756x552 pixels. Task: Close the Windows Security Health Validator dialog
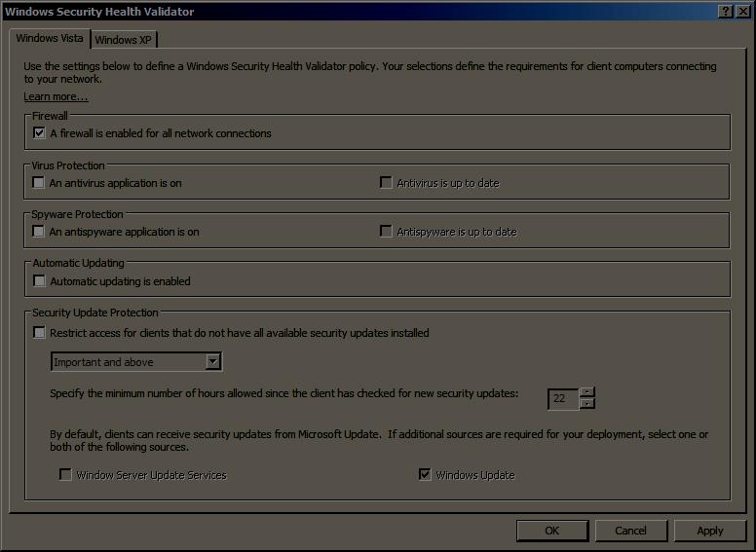pos(742,11)
